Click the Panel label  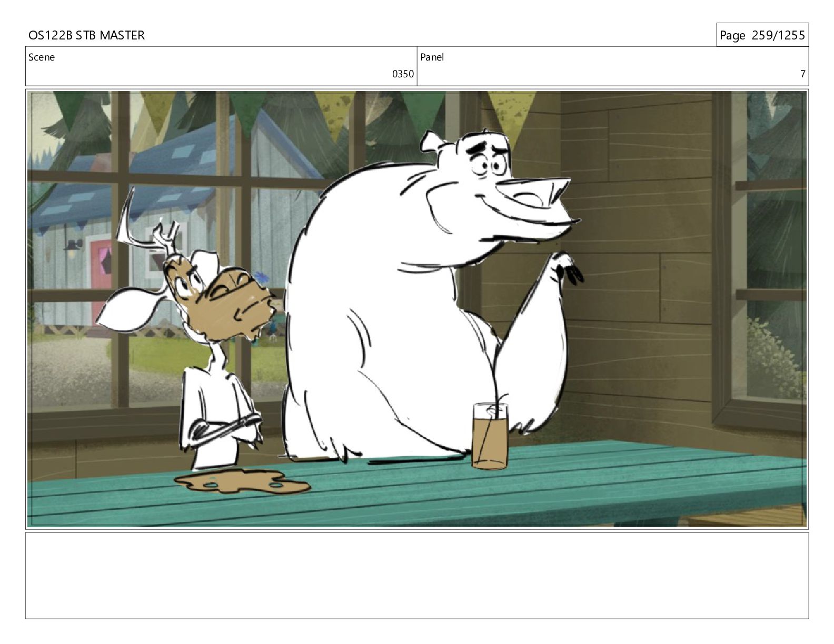coord(432,57)
